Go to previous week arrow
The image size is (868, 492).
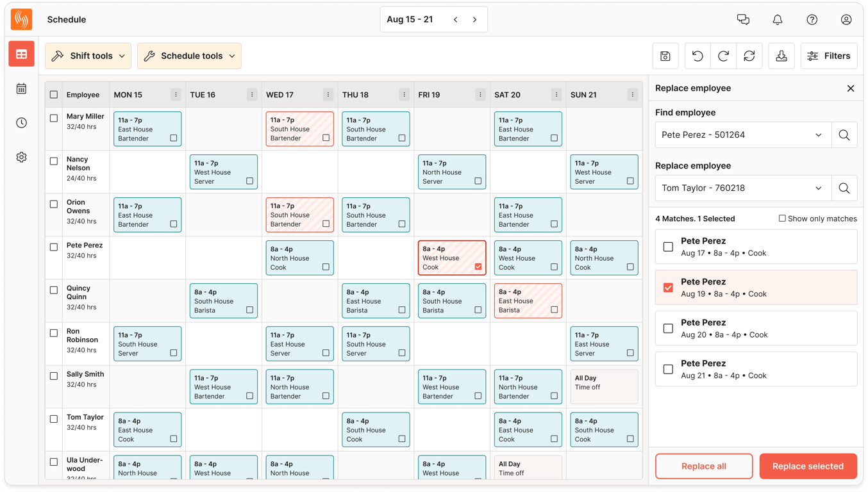(456, 20)
